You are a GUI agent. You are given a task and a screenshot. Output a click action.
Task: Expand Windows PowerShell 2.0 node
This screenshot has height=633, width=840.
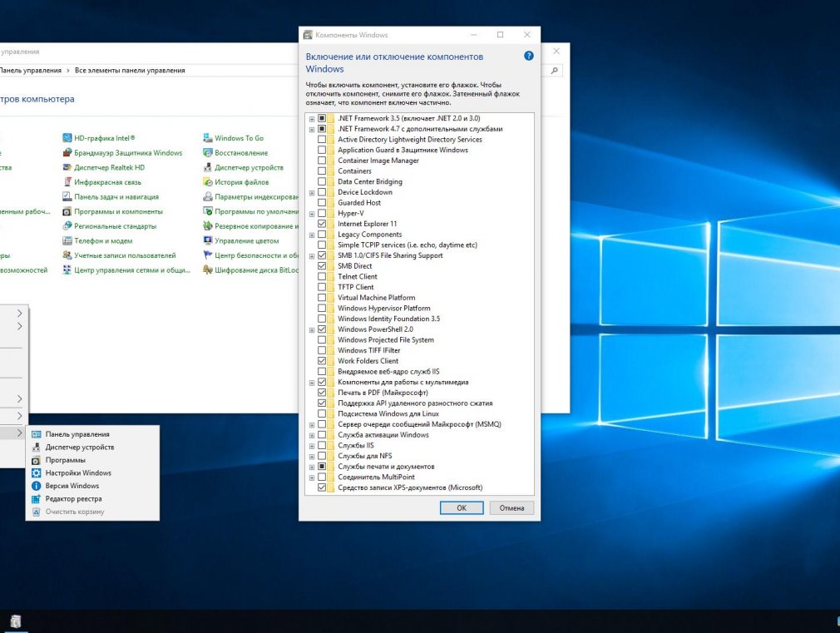[x=312, y=329]
